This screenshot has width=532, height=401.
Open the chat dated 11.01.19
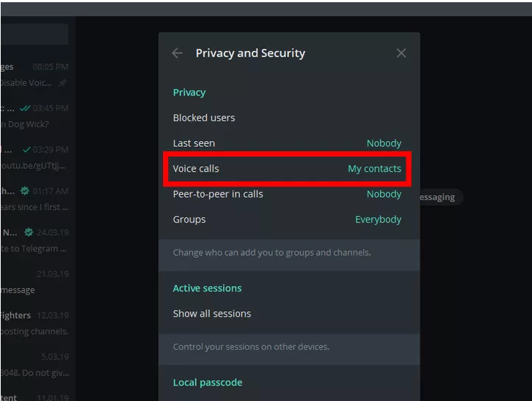[x=35, y=394]
